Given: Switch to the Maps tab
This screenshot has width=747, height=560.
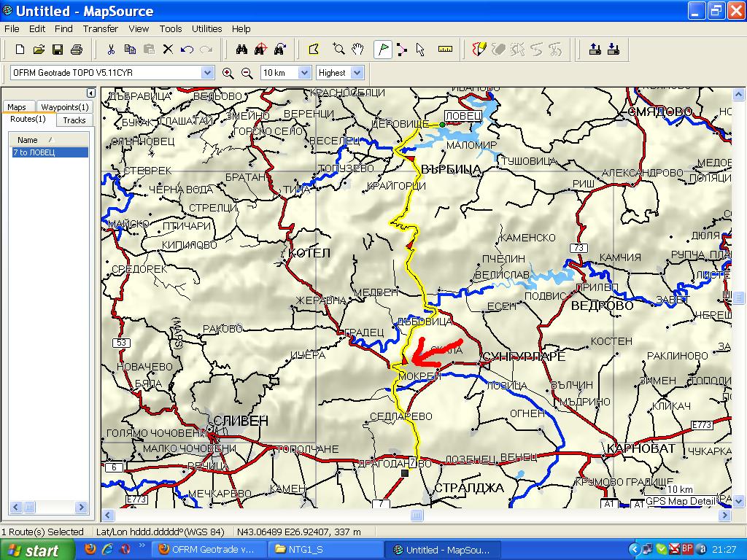Looking at the screenshot, I should pos(18,107).
